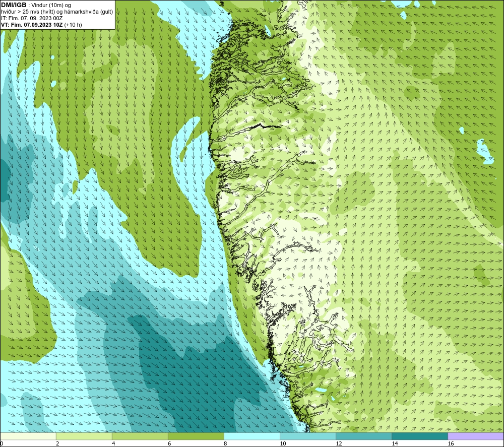The width and height of the screenshot is (504, 447).
Task: Click the 'Vindur (10m) og' label
Action: [x=51, y=5]
